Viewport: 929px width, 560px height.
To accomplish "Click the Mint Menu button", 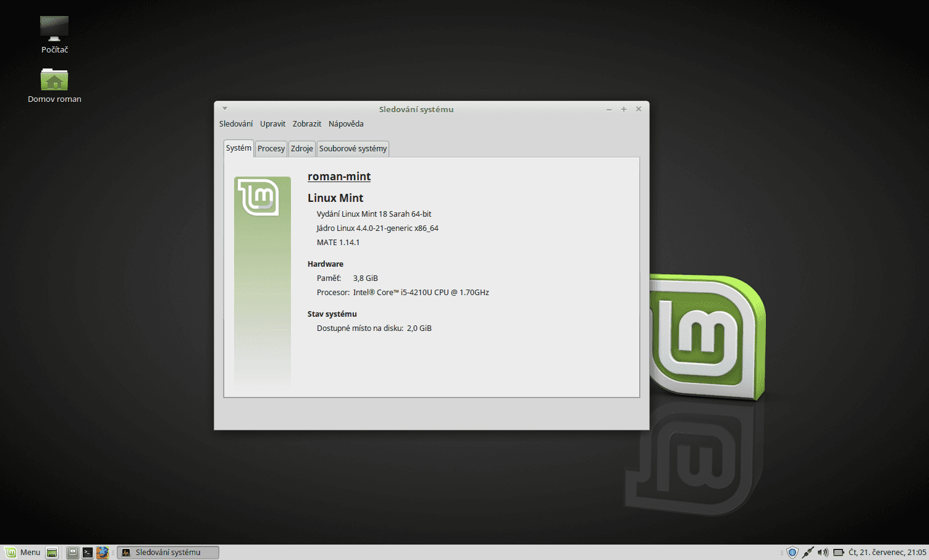I will [23, 552].
